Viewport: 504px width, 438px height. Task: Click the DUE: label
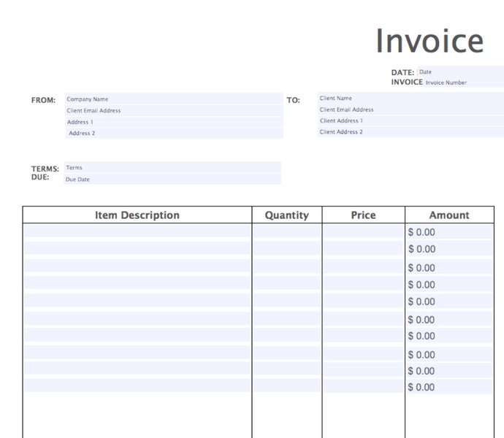40,177
